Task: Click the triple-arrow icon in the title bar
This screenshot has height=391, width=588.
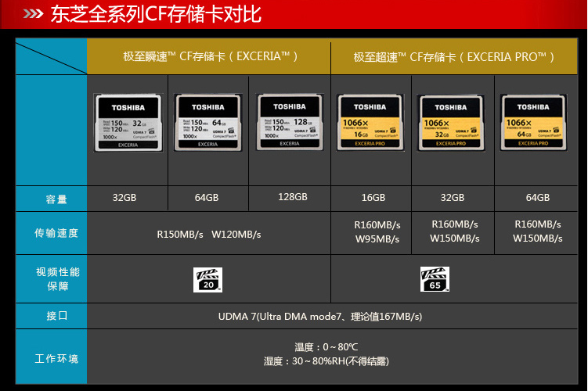Action: click(x=33, y=14)
